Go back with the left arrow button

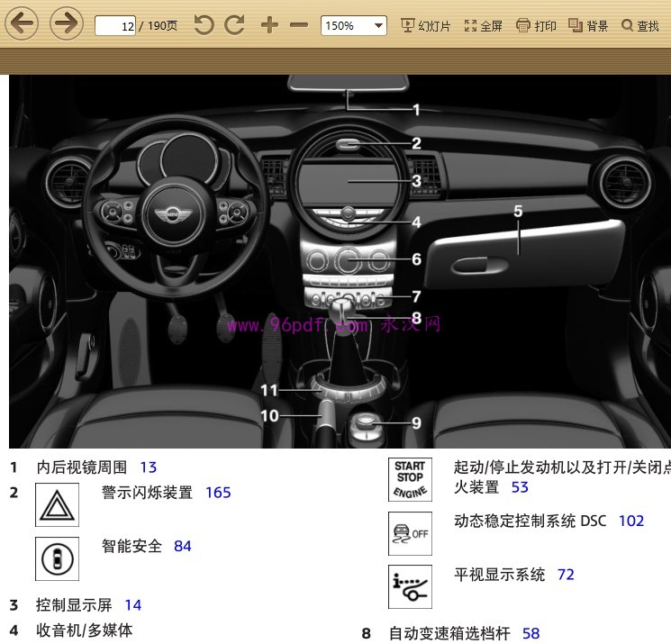pos(22,23)
